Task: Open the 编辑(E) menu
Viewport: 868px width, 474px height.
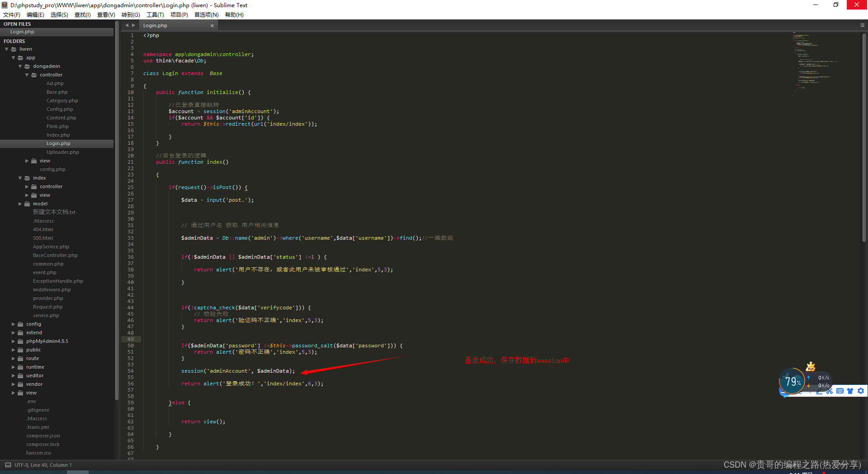Action: click(35, 15)
